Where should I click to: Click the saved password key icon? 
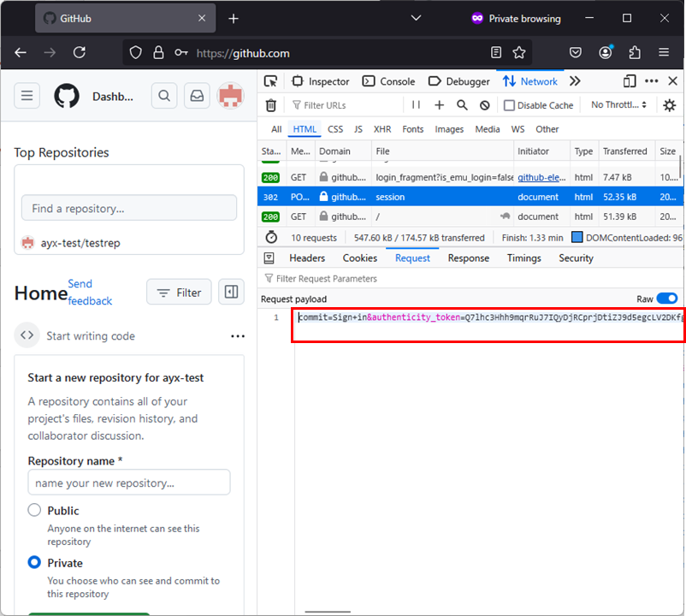(x=180, y=53)
